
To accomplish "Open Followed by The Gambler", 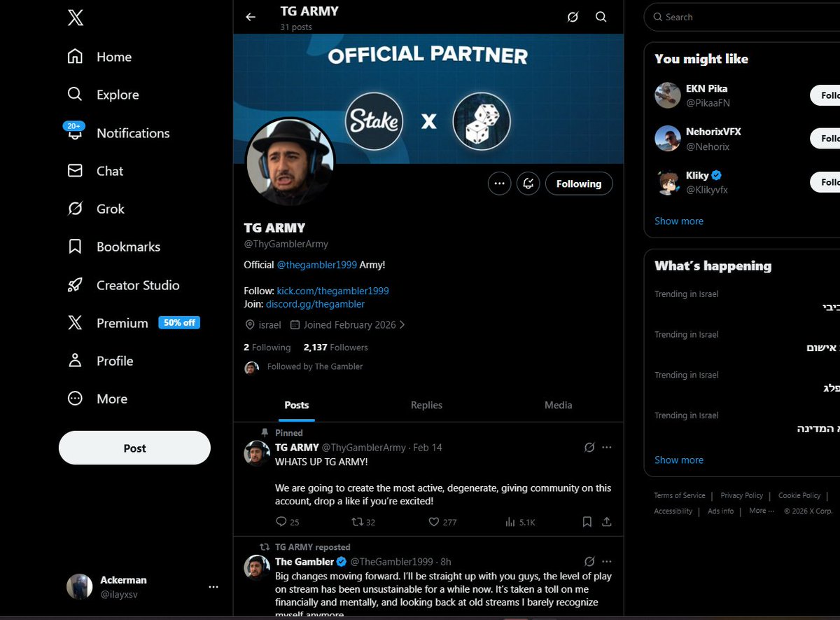I will 315,366.
